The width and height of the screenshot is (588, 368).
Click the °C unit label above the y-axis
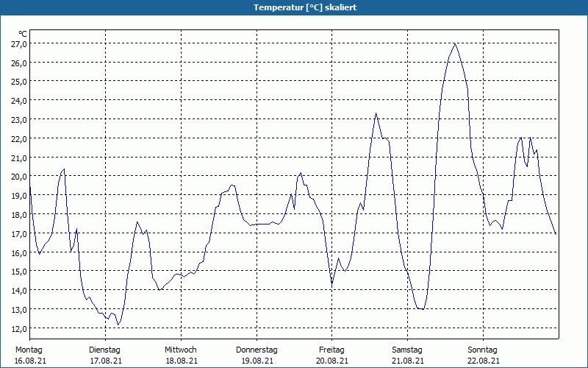tap(23, 34)
